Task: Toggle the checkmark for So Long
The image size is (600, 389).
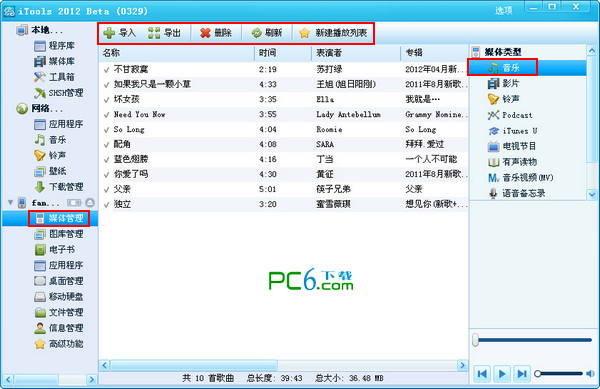Action: tap(106, 130)
